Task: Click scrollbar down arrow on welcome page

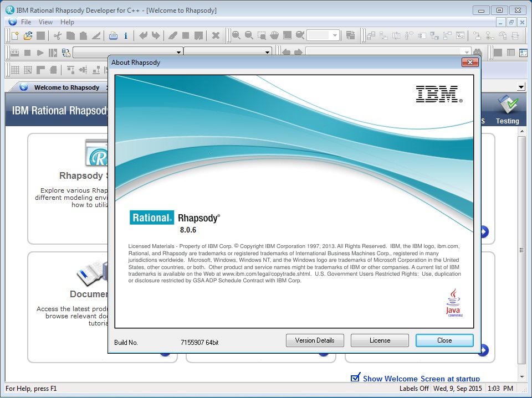Action: pos(522,376)
